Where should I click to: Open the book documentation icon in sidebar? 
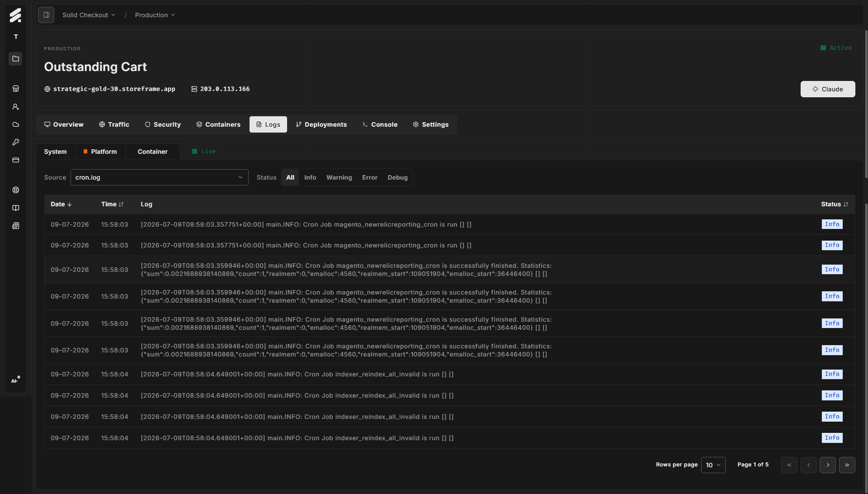(15, 208)
